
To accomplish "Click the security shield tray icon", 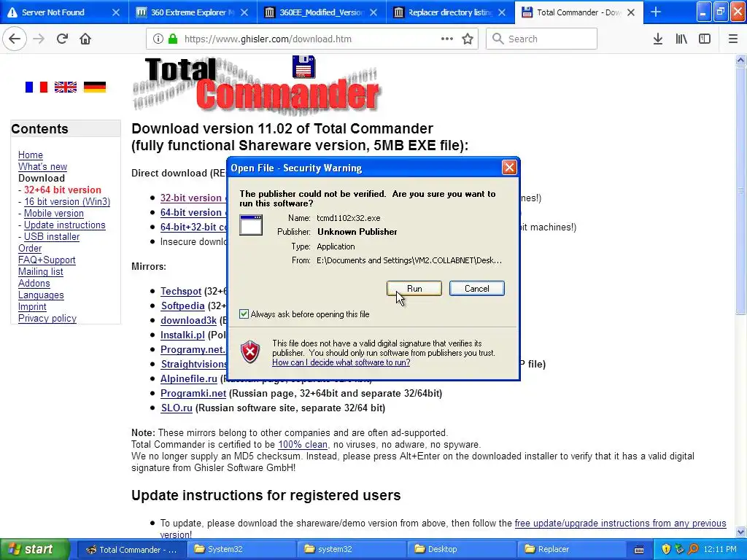I will coord(666,549).
